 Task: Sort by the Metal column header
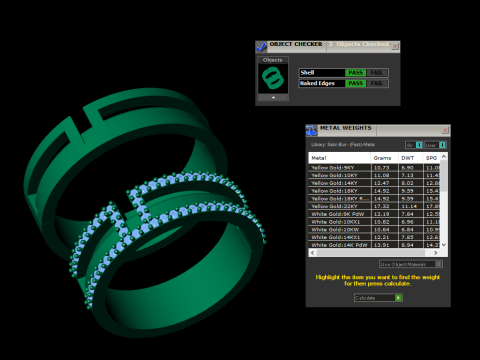339,158
